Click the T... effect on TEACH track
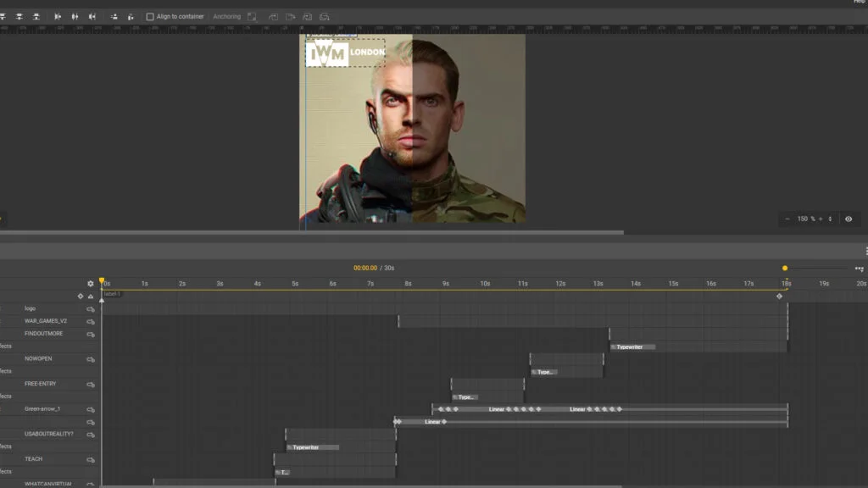 click(x=283, y=473)
